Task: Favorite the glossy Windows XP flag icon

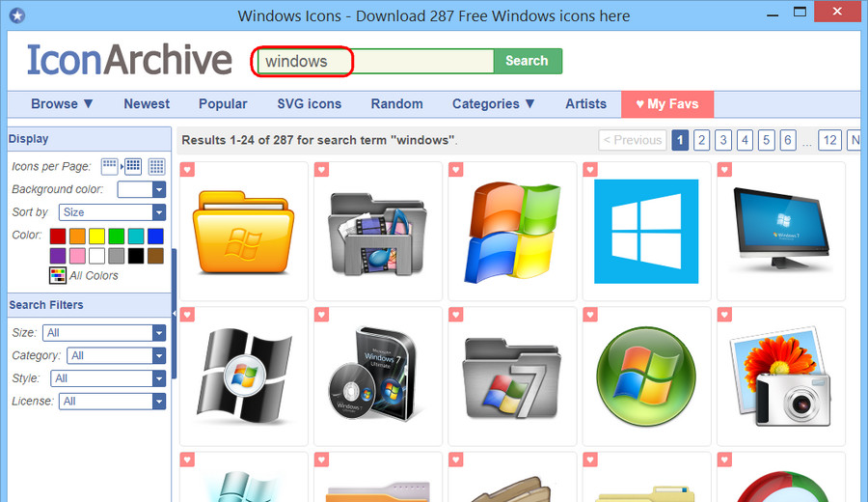Action: [x=455, y=170]
